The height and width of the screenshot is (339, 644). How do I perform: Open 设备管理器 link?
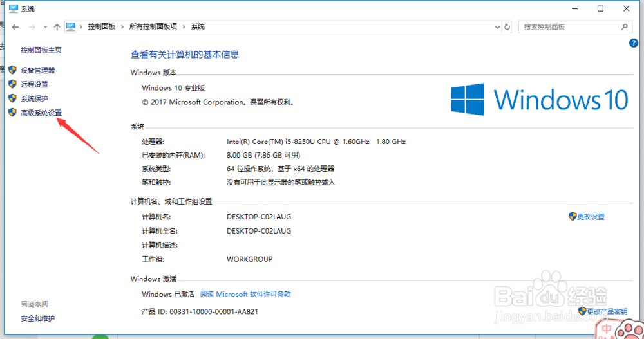[38, 70]
